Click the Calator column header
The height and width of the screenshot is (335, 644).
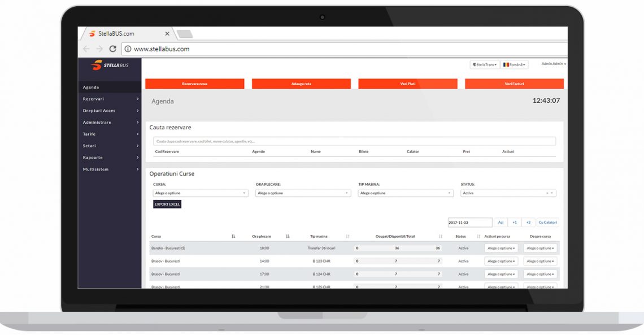[413, 151]
